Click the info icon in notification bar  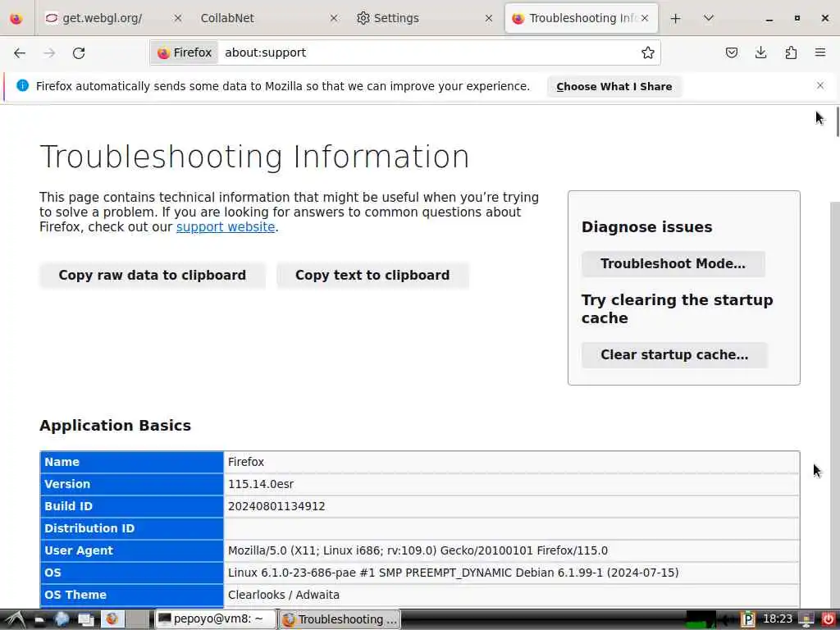point(22,85)
